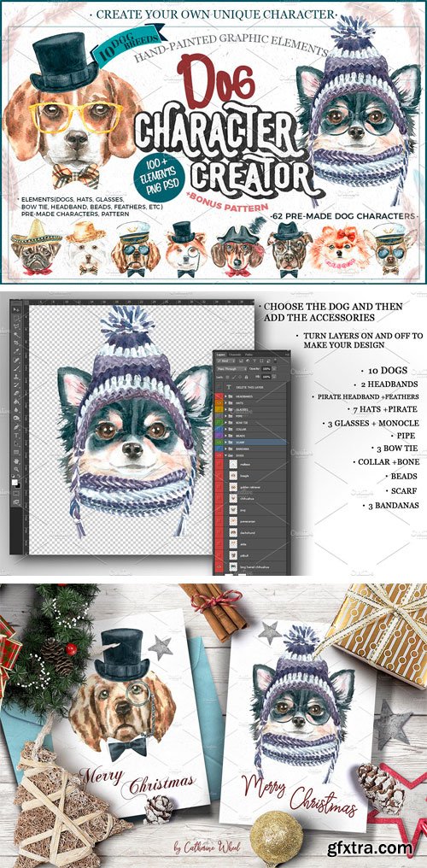This screenshot has height=868, width=427.
Task: Expand the PIPE layer group
Action: (x=225, y=416)
